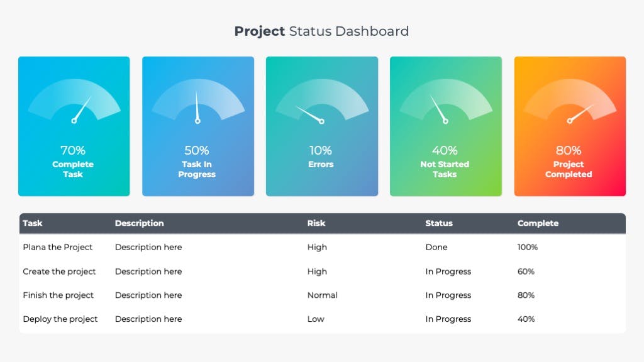Sort by the Task column header
The height and width of the screenshot is (362, 644).
pos(33,223)
